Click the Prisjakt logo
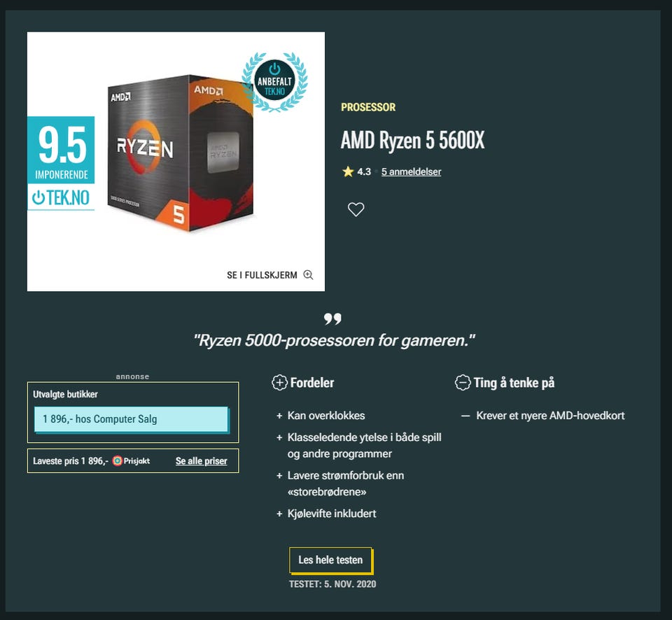Viewport: 672px width, 620px height. 131,461
